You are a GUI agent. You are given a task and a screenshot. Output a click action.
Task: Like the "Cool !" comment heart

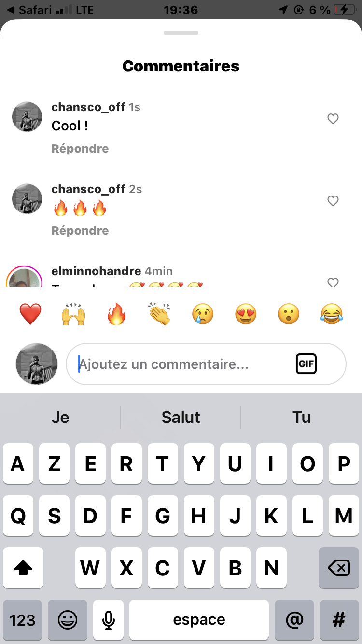tap(333, 119)
